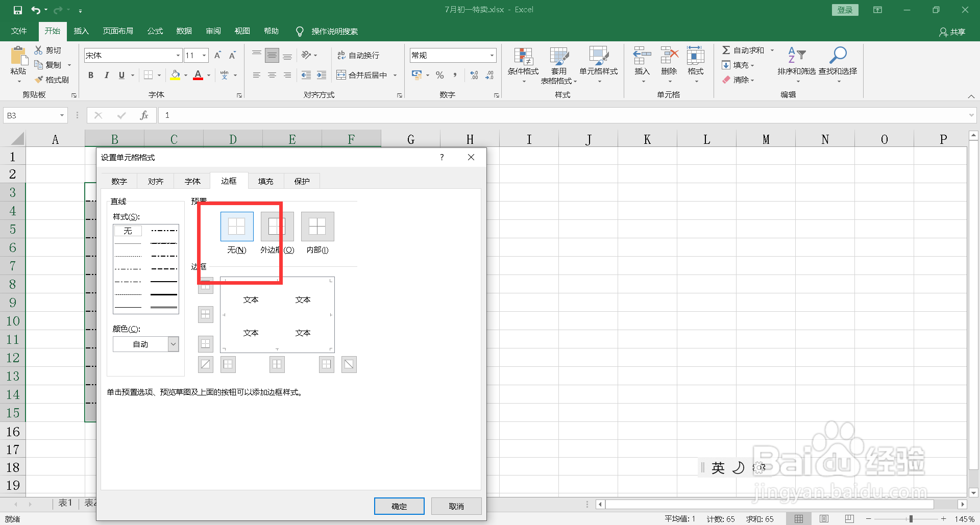Image resolution: width=980 pixels, height=525 pixels.
Task: Click the Cut scissors icon
Action: click(38, 50)
